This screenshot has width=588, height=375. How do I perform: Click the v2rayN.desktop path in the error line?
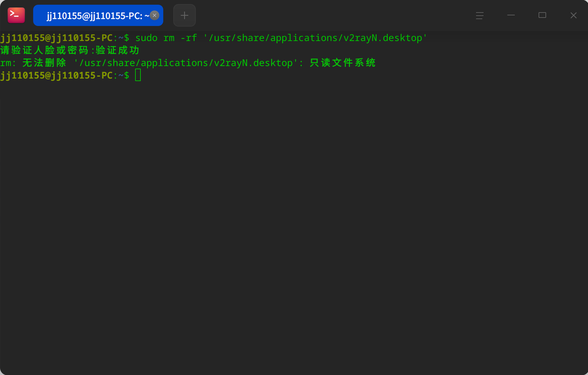pyautogui.click(x=186, y=63)
